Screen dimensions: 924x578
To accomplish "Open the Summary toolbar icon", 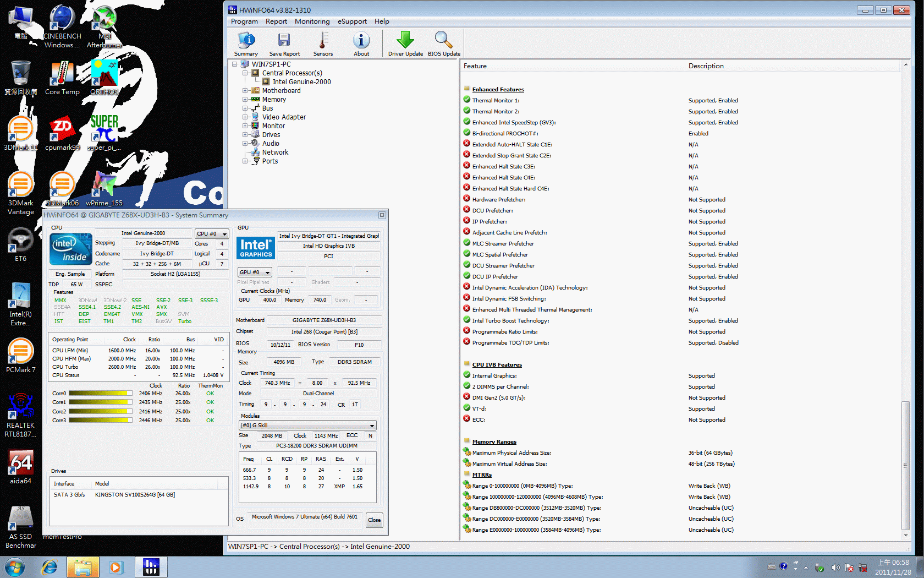I will click(x=246, y=43).
